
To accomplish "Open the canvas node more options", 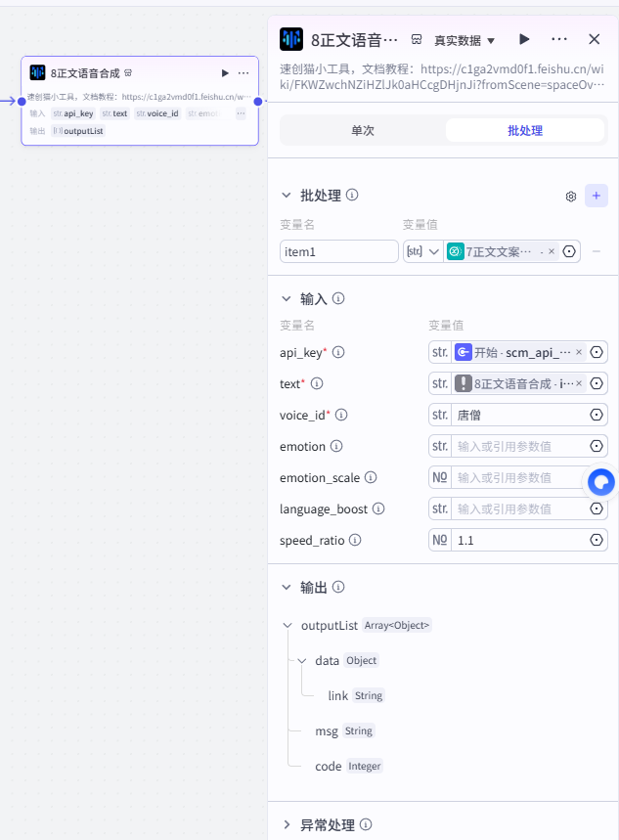I will coord(243,73).
